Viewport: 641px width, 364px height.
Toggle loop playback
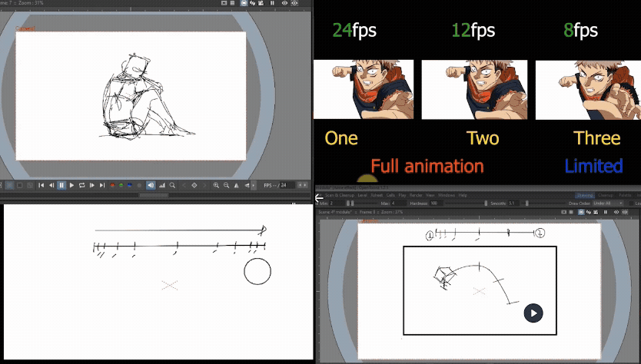(x=81, y=185)
